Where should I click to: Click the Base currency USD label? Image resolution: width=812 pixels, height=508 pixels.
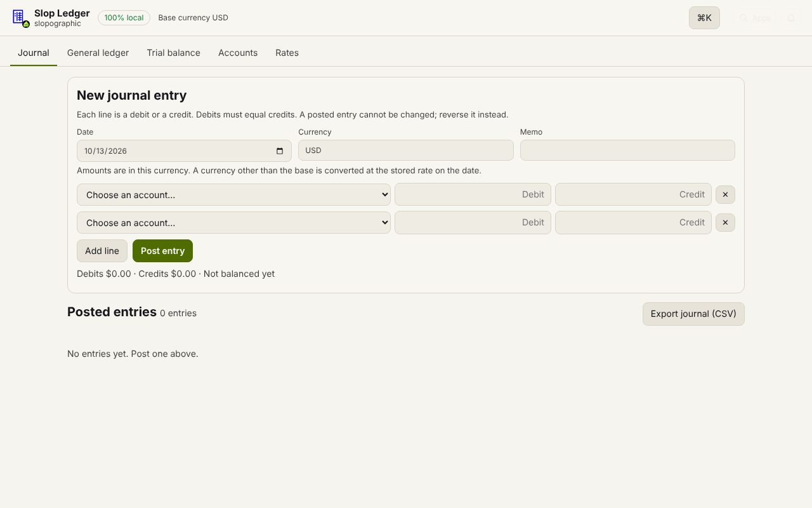[x=193, y=18]
